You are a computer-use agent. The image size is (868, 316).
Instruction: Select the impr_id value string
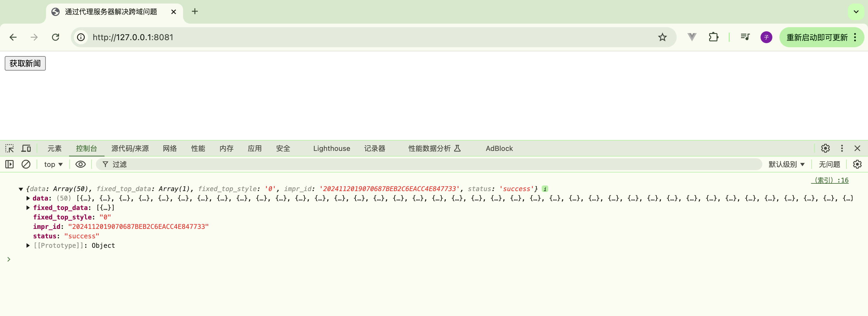pos(138,227)
